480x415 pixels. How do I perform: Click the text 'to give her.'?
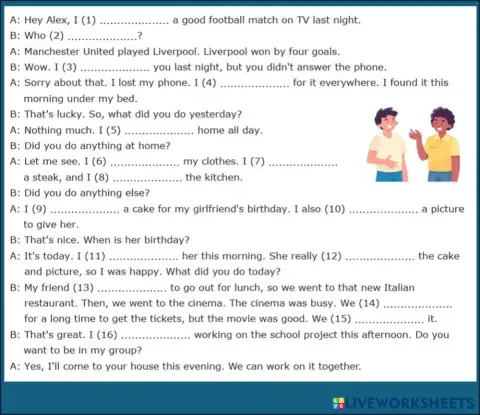(x=51, y=225)
